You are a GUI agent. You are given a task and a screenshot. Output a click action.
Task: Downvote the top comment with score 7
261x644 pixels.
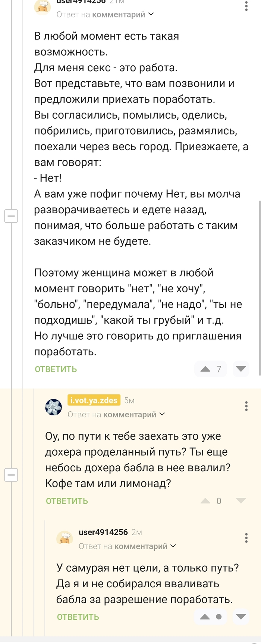[x=241, y=369]
